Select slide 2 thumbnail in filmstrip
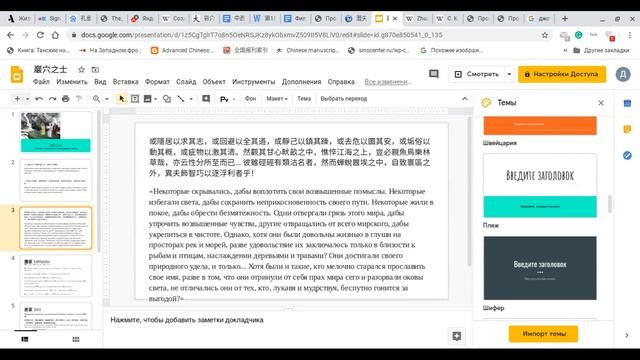Screen dimensions: 640x360 coord(56,180)
